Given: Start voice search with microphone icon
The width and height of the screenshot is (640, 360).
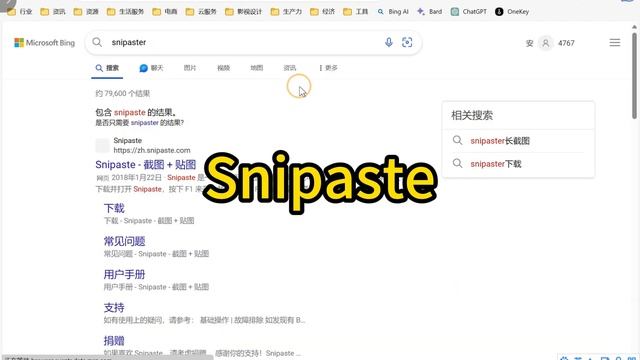Looking at the screenshot, I should [389, 42].
